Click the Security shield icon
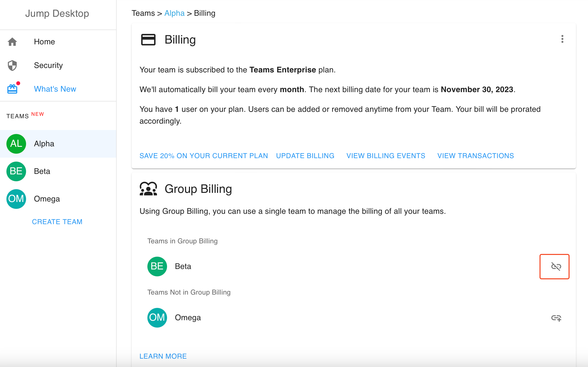 pyautogui.click(x=12, y=65)
